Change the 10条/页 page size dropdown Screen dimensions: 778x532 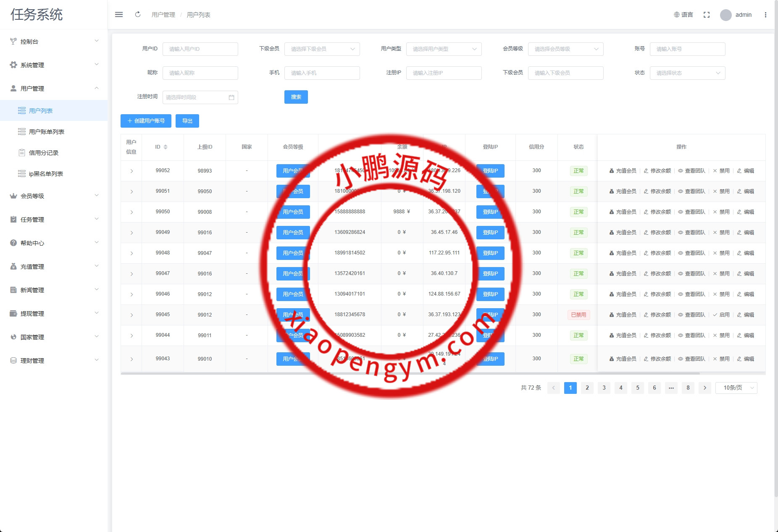point(736,388)
